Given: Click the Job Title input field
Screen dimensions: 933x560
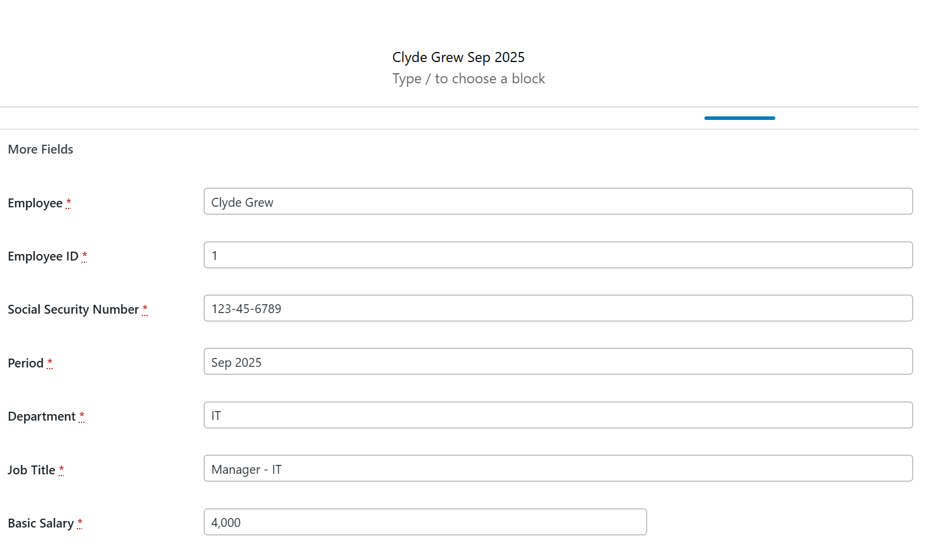Looking at the screenshot, I should point(558,468).
